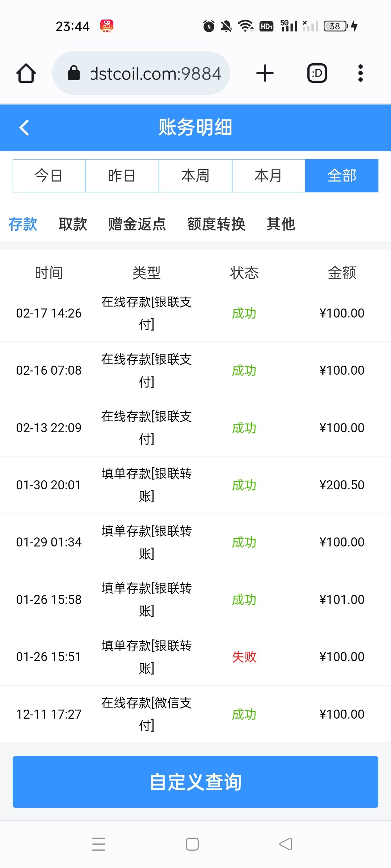Filter records by 昨日

pyautogui.click(x=122, y=176)
